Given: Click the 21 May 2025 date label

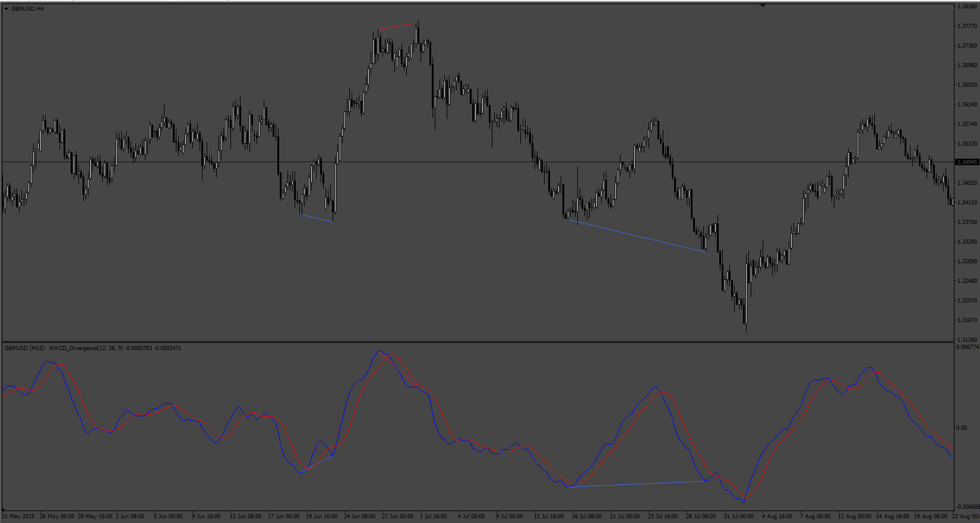Looking at the screenshot, I should click(18, 516).
